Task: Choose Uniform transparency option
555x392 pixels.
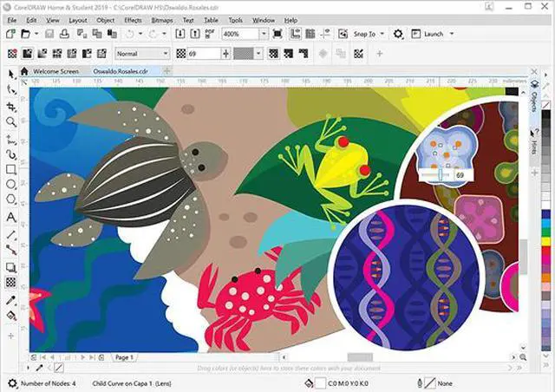Action: (27, 54)
